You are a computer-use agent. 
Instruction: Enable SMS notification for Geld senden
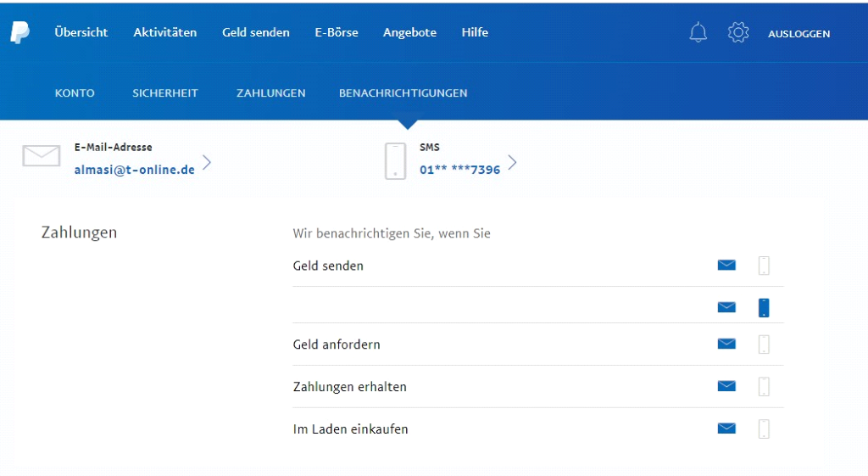(x=764, y=266)
